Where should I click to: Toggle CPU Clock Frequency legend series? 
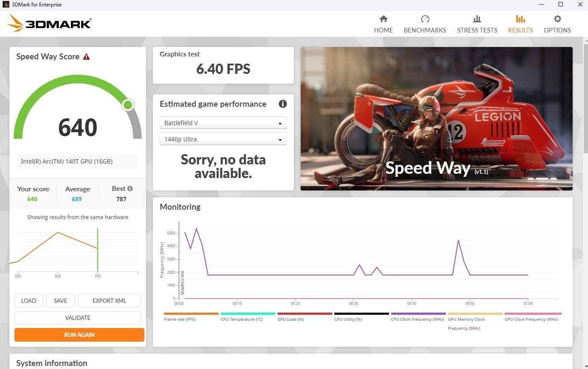(x=418, y=317)
